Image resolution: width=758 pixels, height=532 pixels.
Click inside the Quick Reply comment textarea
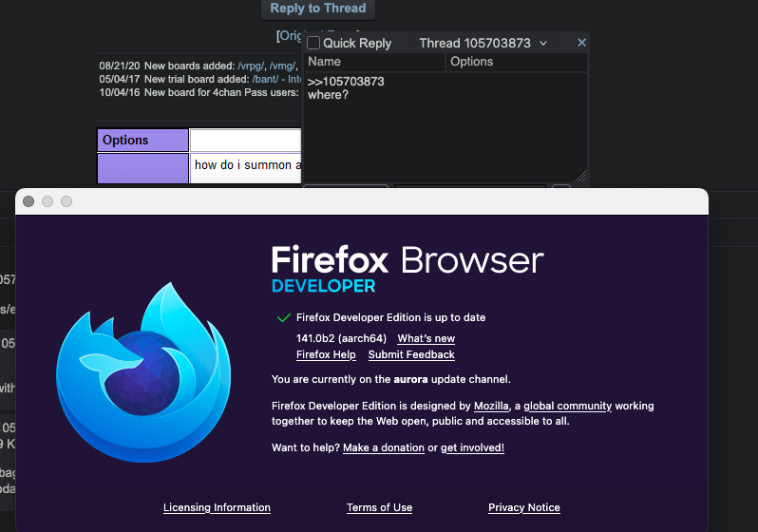(x=445, y=126)
